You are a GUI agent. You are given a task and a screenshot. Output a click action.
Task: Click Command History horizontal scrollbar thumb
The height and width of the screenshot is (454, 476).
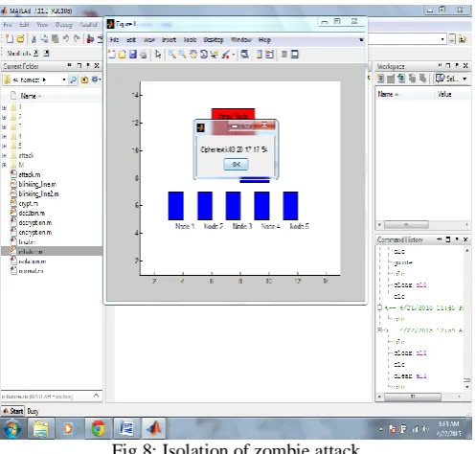(413, 397)
